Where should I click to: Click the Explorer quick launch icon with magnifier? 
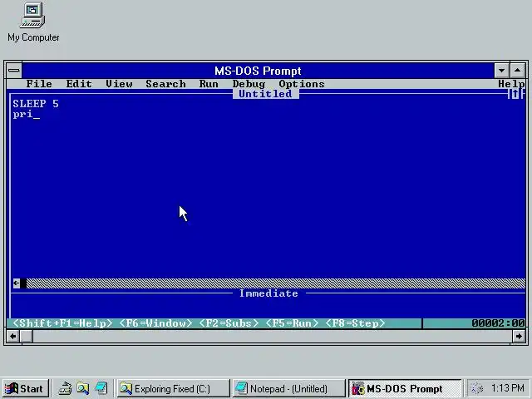(x=83, y=388)
